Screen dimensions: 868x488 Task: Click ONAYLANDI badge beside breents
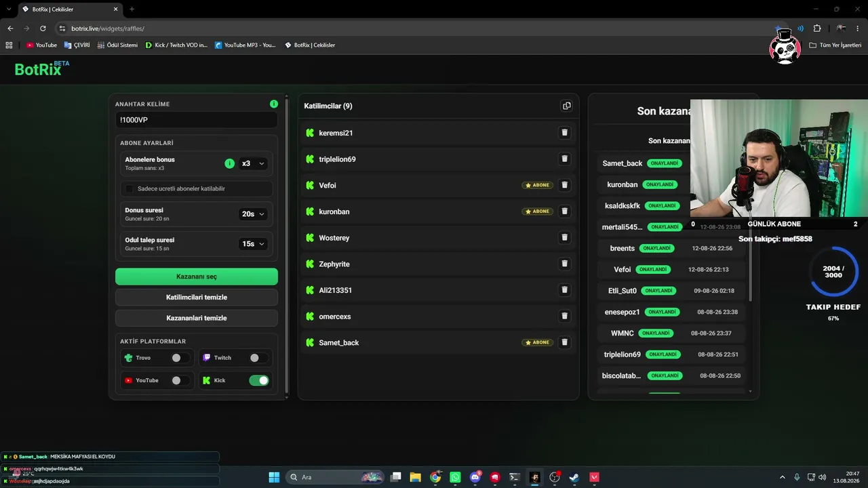(x=657, y=248)
